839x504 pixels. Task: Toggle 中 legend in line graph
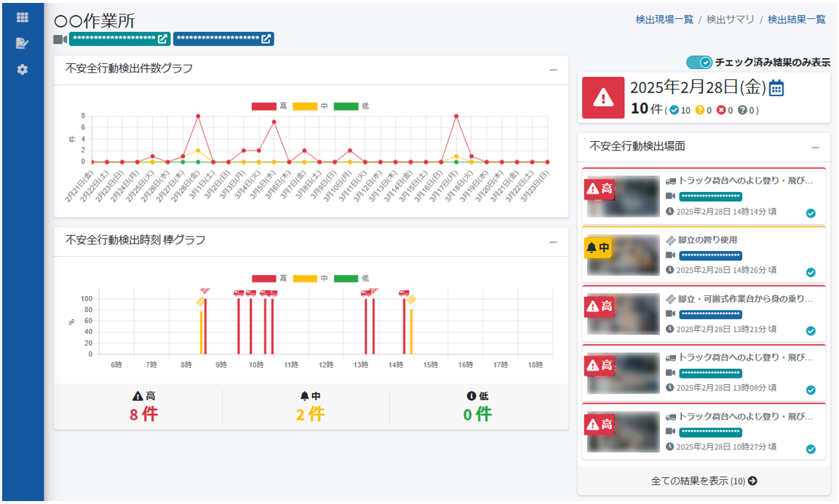[x=310, y=106]
